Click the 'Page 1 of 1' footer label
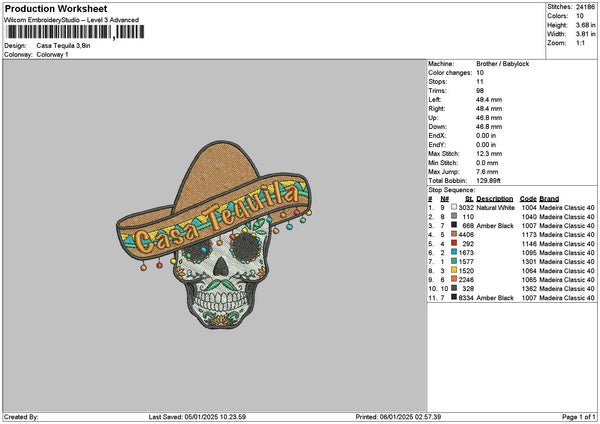This screenshot has height=424, width=600. pos(579,417)
